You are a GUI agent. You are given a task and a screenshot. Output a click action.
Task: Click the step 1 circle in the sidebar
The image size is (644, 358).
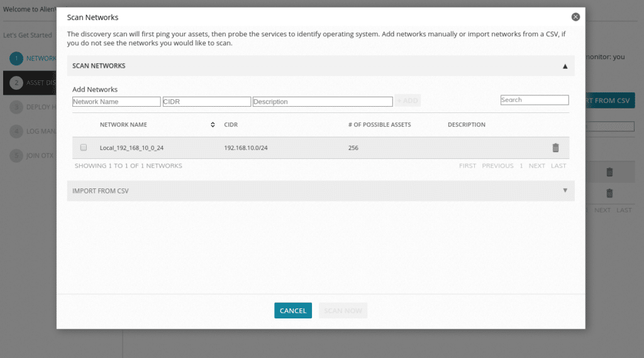point(17,58)
